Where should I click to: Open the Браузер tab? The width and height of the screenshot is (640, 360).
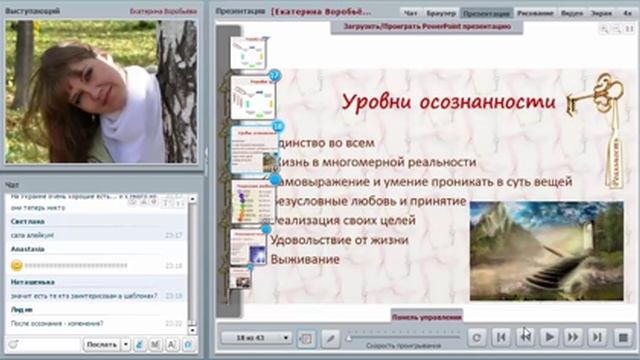point(441,13)
